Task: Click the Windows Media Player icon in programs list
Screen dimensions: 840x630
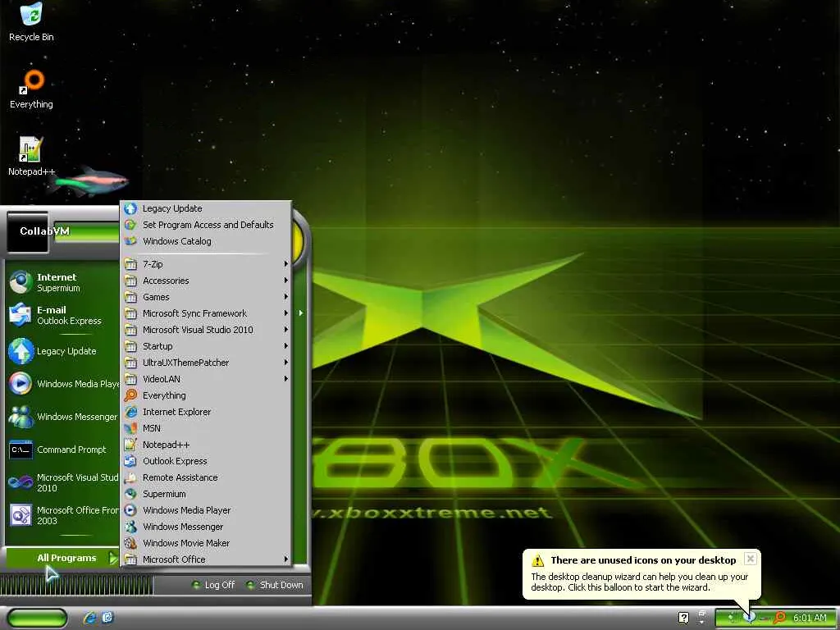Action: [130, 510]
